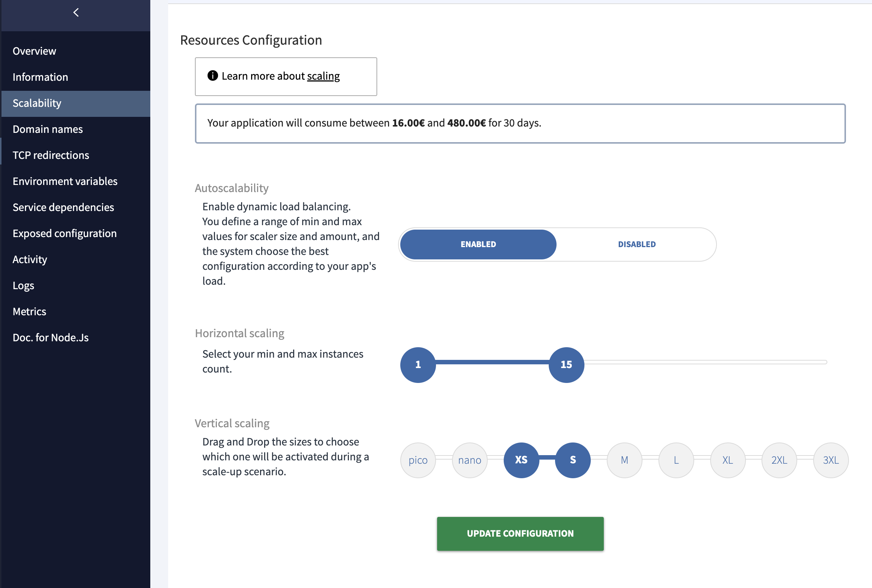The image size is (872, 588).
Task: Open Doc. for Node.Js link
Action: (x=51, y=338)
